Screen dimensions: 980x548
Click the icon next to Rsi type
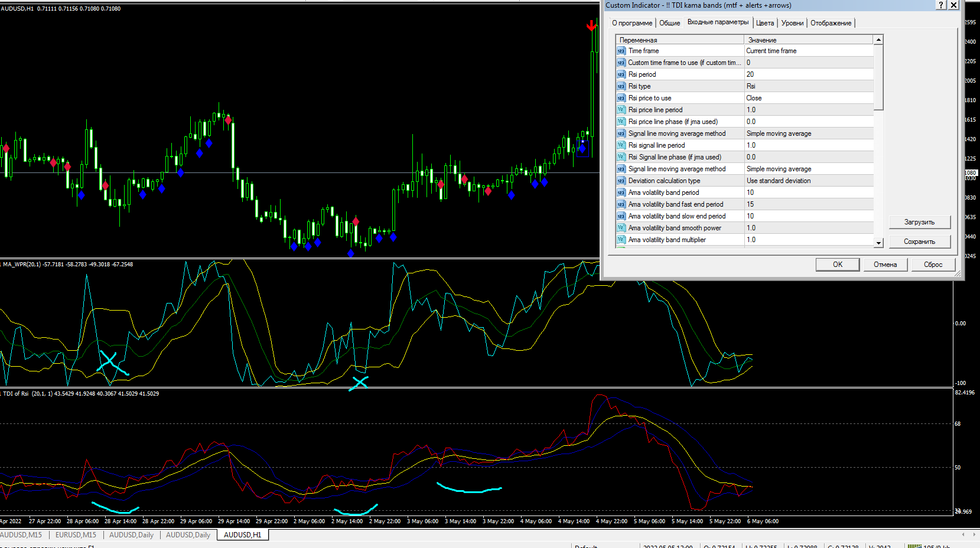pos(621,86)
